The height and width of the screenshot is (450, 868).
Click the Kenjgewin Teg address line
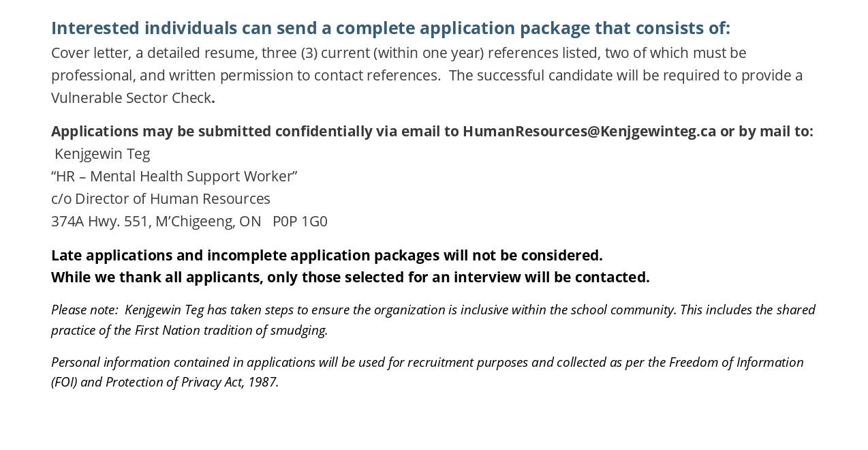pyautogui.click(x=102, y=153)
